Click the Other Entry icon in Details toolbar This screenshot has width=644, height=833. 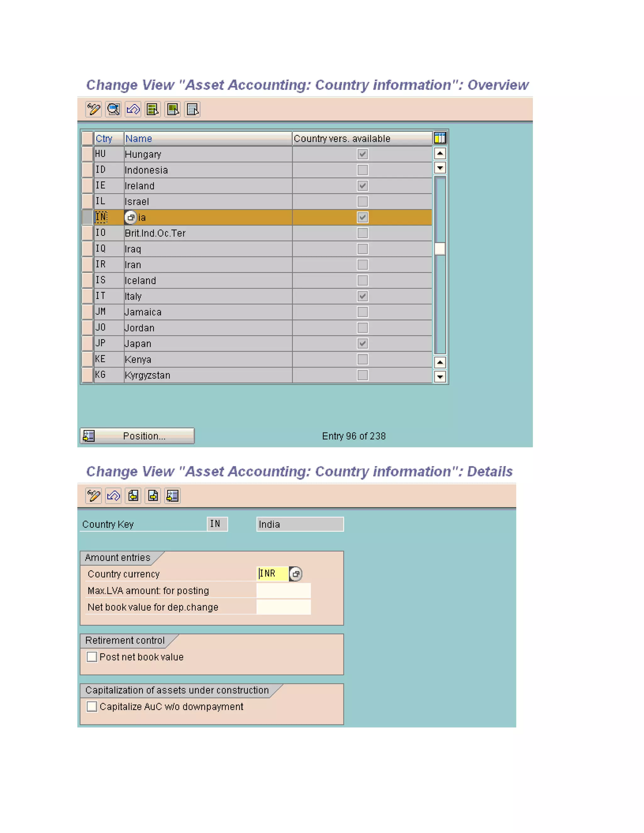point(172,496)
